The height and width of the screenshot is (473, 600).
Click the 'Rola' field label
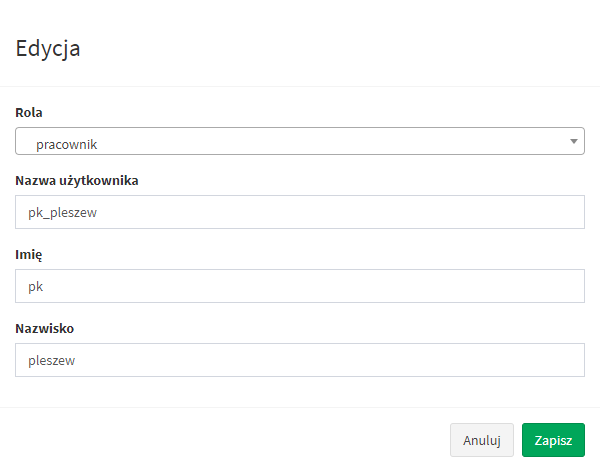coord(29,112)
